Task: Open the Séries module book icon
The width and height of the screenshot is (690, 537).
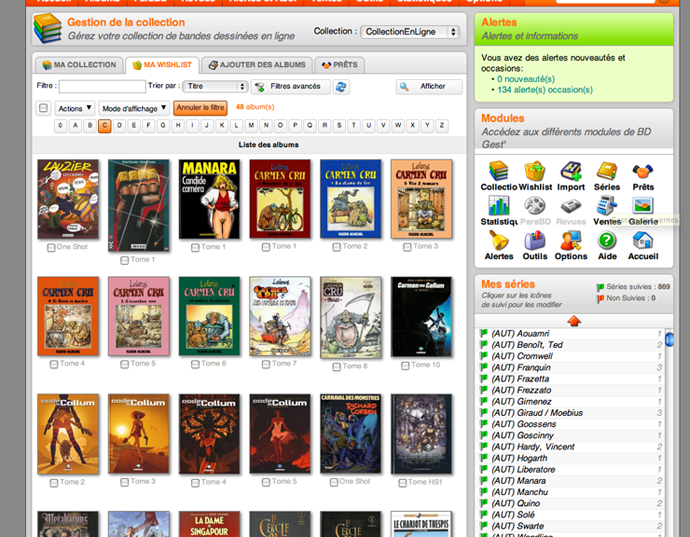Action: click(x=607, y=171)
